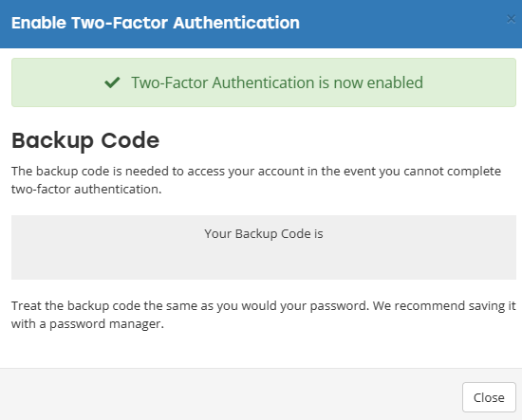The height and width of the screenshot is (420, 522).
Task: Click the 'two-factor authentication.' text line
Action: point(86,189)
